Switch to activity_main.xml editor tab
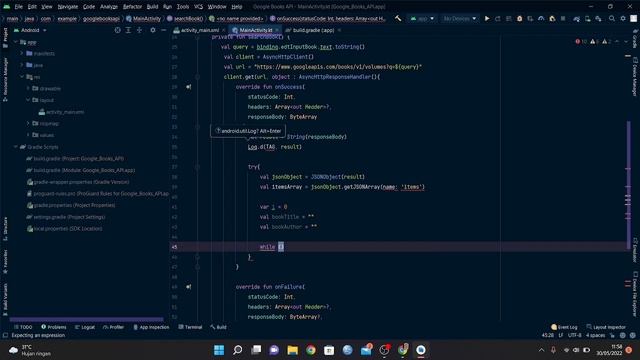 (200, 30)
